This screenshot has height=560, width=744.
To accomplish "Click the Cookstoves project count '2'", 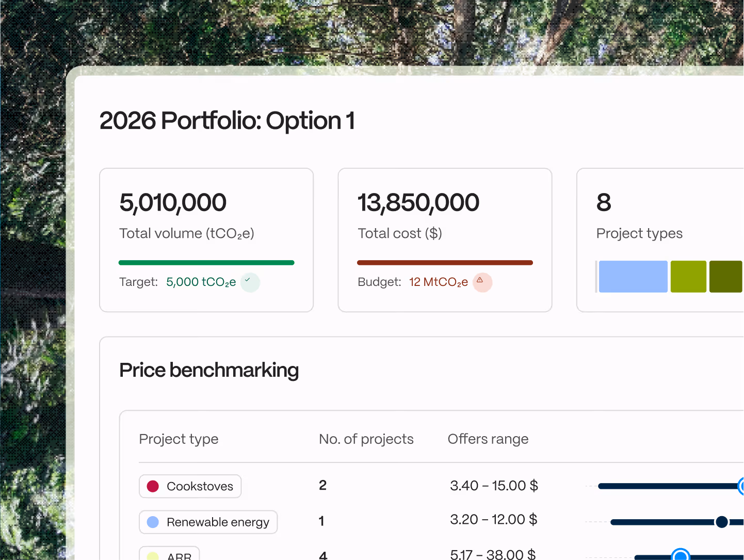I will [322, 485].
